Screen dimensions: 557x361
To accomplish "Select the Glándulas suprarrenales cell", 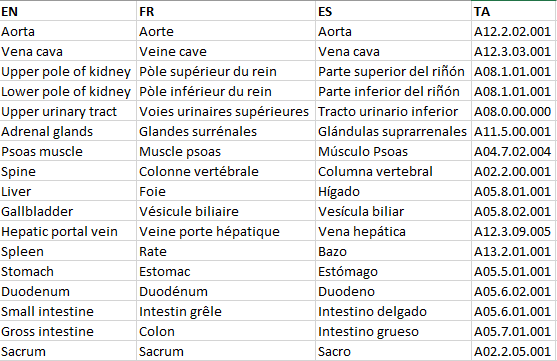I will point(394,131).
